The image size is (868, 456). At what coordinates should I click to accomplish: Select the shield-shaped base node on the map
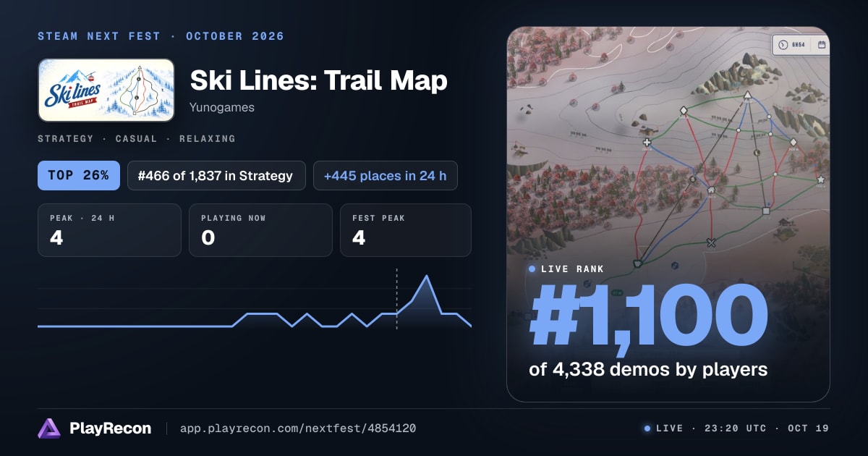point(637,263)
